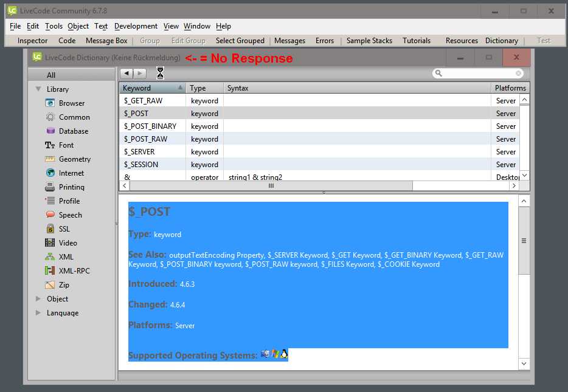Sort by the Keyword column header
The height and width of the screenshot is (392, 568).
(x=152, y=88)
